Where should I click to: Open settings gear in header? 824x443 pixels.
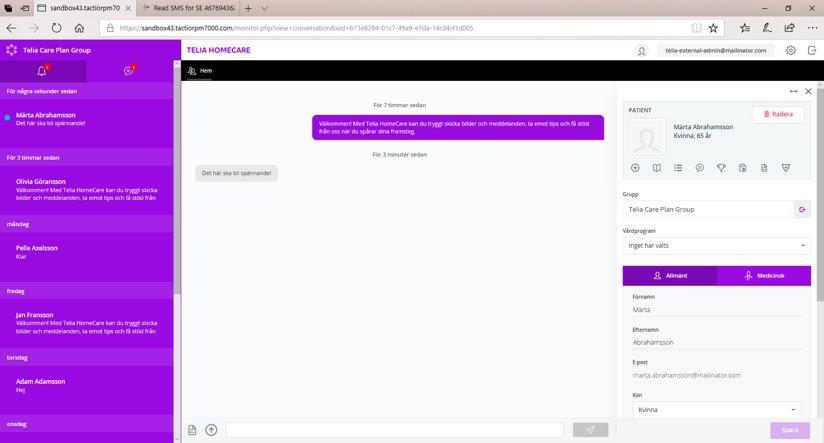tap(790, 50)
